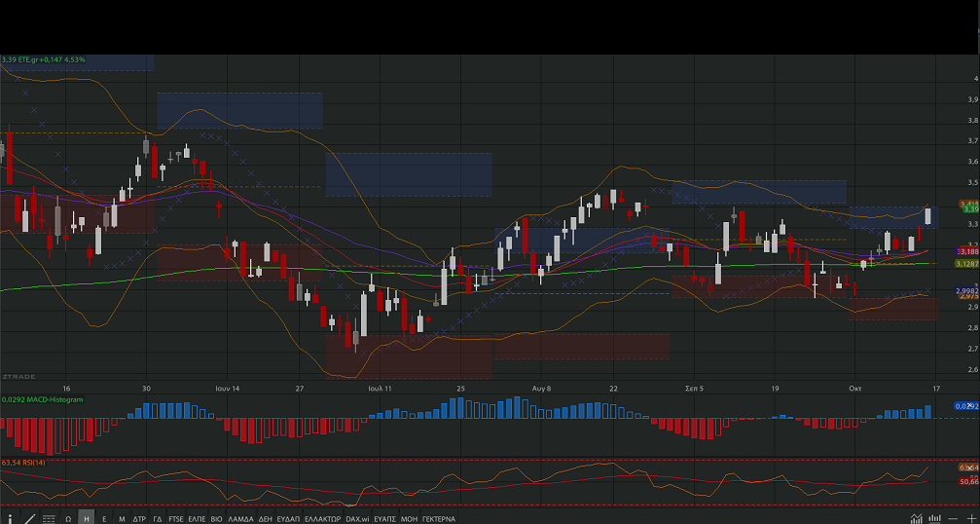Switch to candlestick chart type icon
The image size is (980, 524).
935,518
